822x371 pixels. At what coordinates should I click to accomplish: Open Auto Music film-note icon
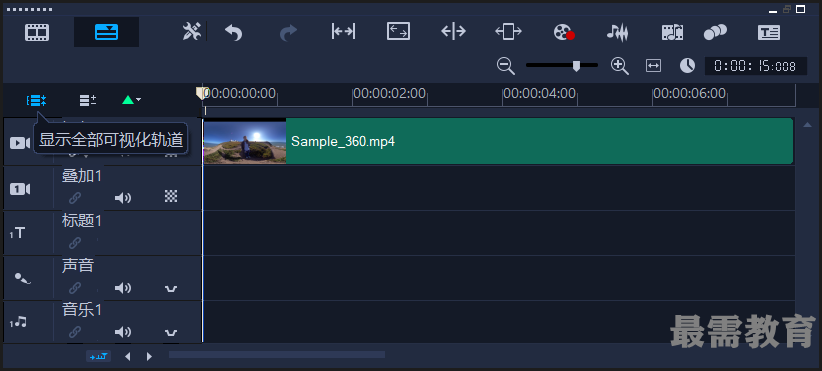672,32
